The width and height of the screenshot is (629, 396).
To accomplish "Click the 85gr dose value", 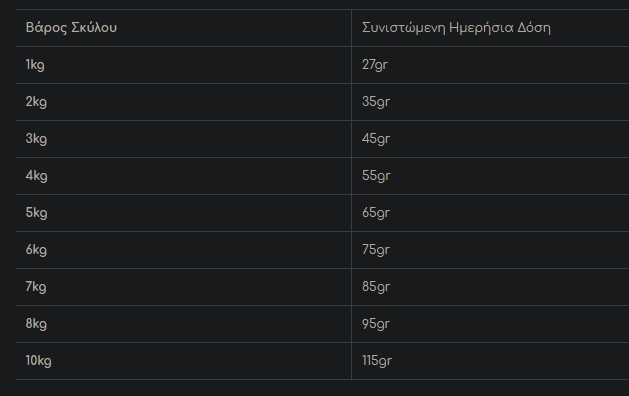I will click(x=376, y=287).
